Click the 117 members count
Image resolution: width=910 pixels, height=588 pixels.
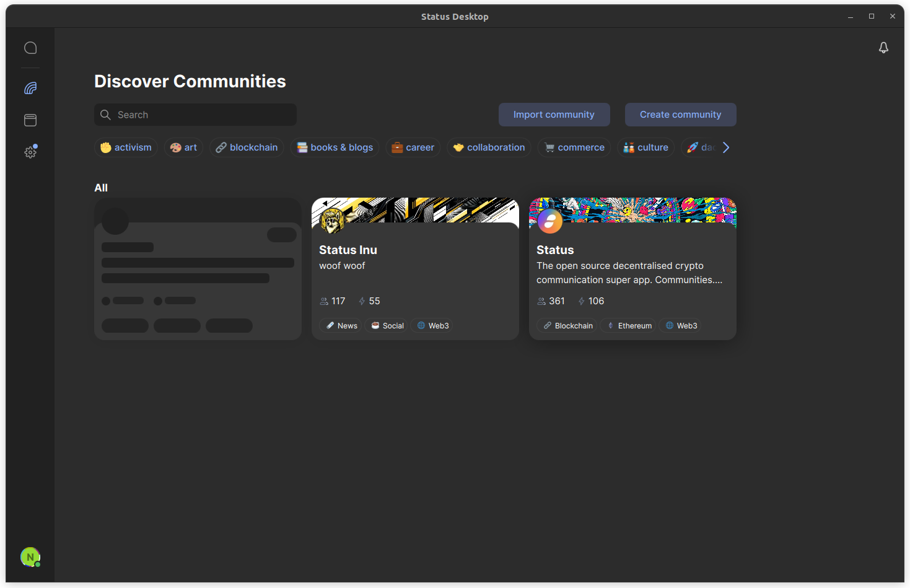tap(333, 301)
